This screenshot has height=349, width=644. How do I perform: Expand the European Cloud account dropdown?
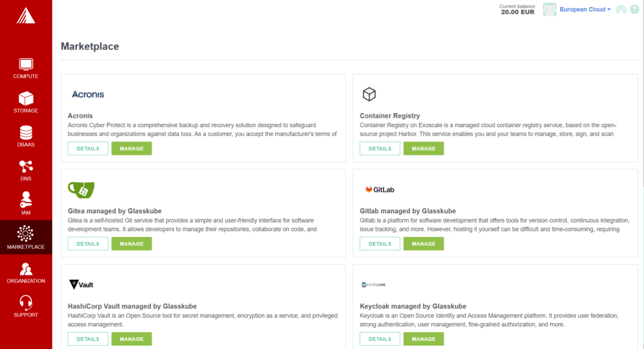[x=585, y=9]
